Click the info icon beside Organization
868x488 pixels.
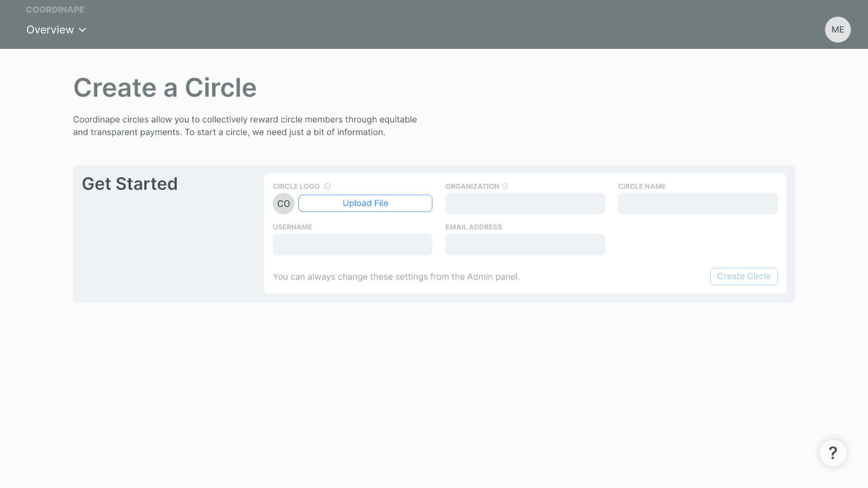[x=505, y=185]
